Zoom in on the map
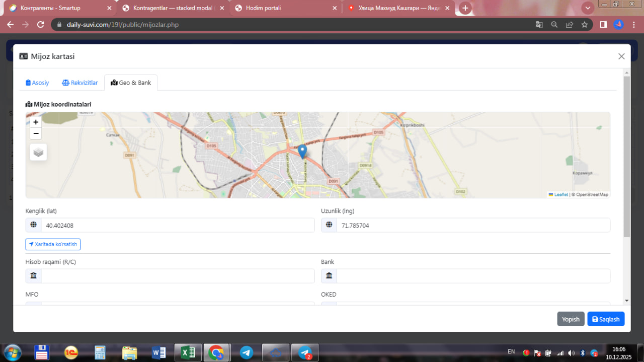644x362 pixels. pyautogui.click(x=36, y=122)
